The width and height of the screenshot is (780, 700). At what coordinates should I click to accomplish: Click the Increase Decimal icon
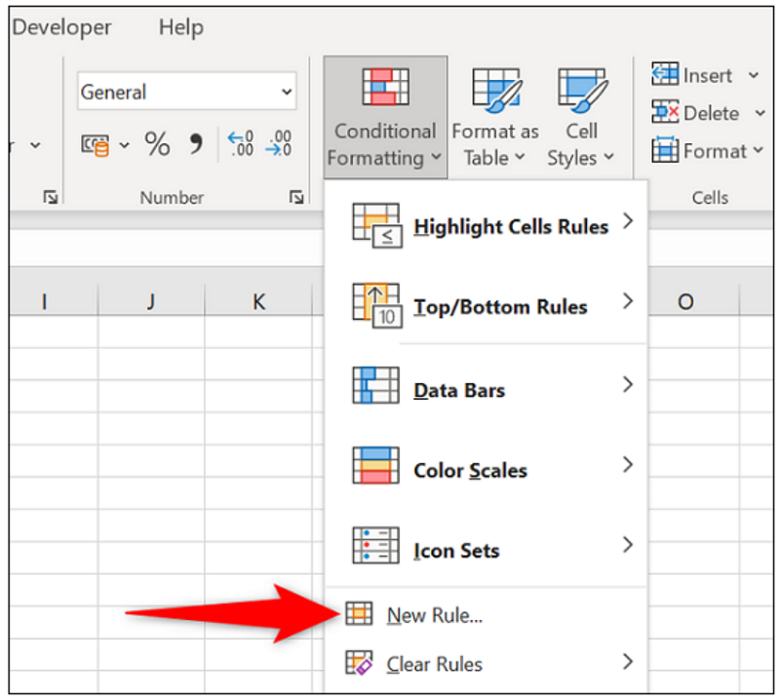coord(240,143)
